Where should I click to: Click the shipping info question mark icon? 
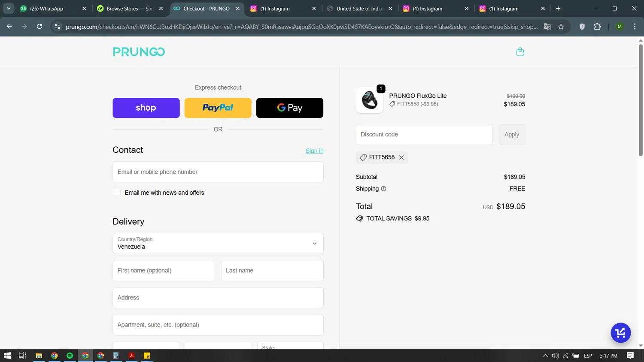pyautogui.click(x=383, y=189)
